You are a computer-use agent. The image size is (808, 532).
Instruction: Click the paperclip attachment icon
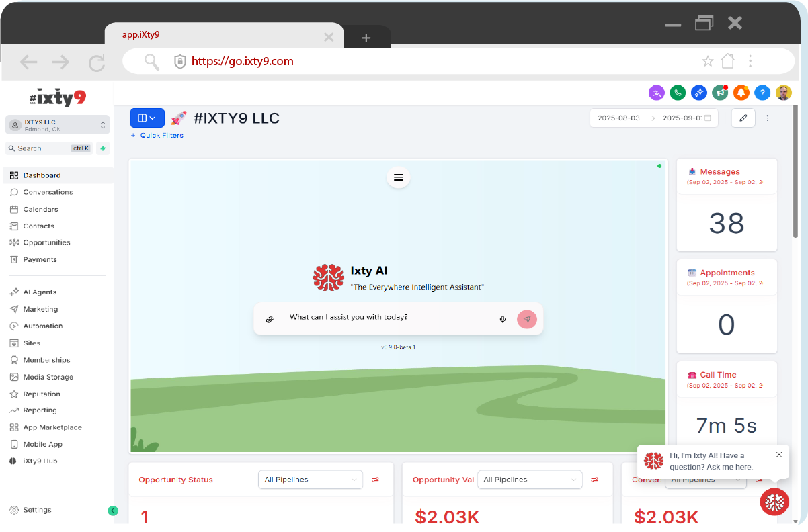[x=270, y=319]
